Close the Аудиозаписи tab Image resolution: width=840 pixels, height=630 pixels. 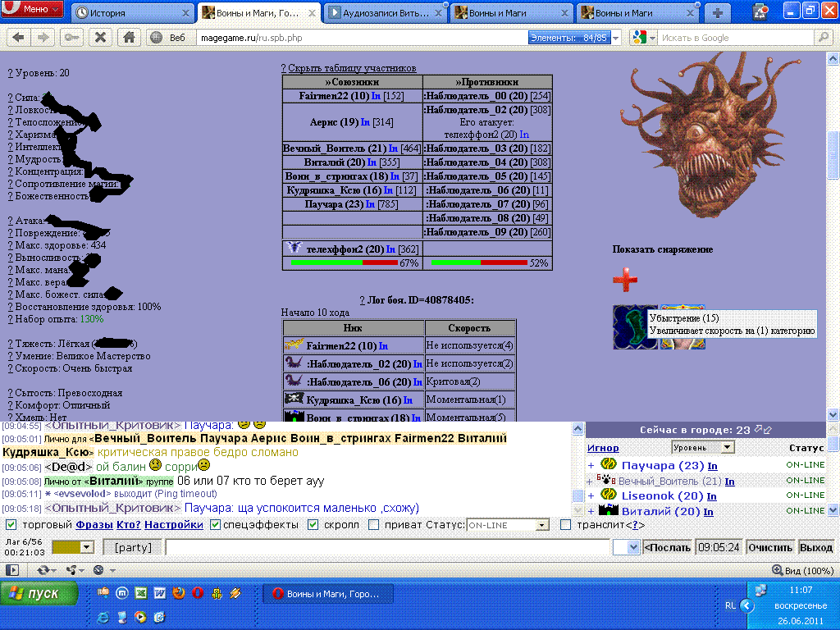tap(438, 13)
